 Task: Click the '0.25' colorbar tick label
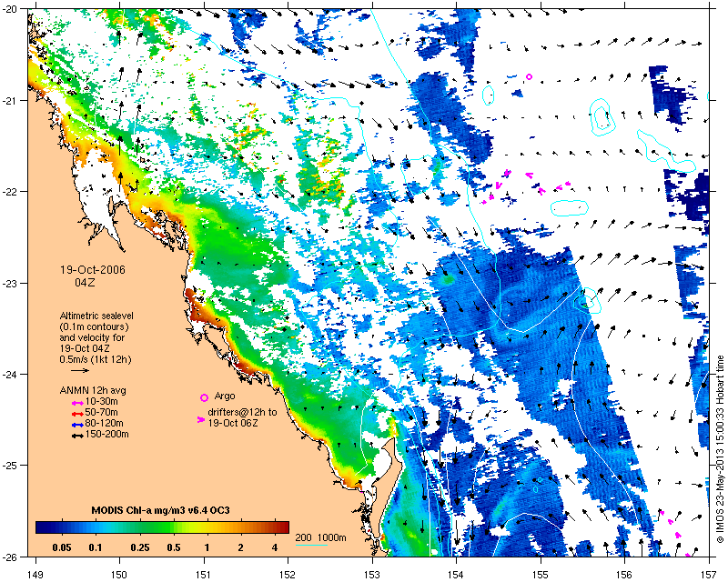[x=140, y=547]
